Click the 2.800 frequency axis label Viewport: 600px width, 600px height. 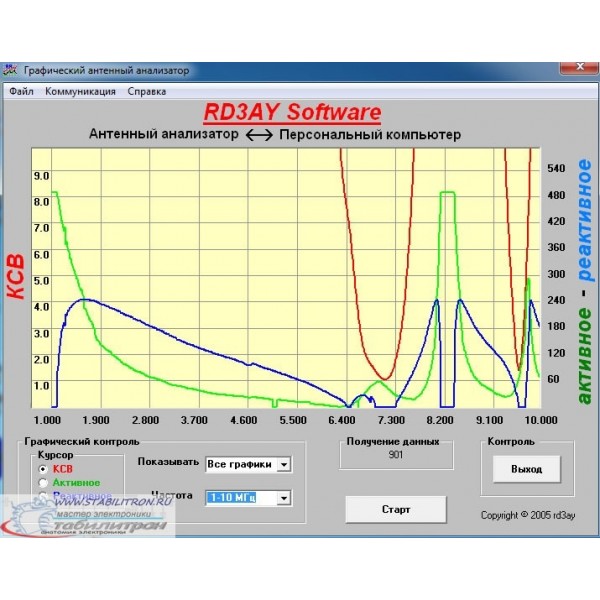coord(145,420)
